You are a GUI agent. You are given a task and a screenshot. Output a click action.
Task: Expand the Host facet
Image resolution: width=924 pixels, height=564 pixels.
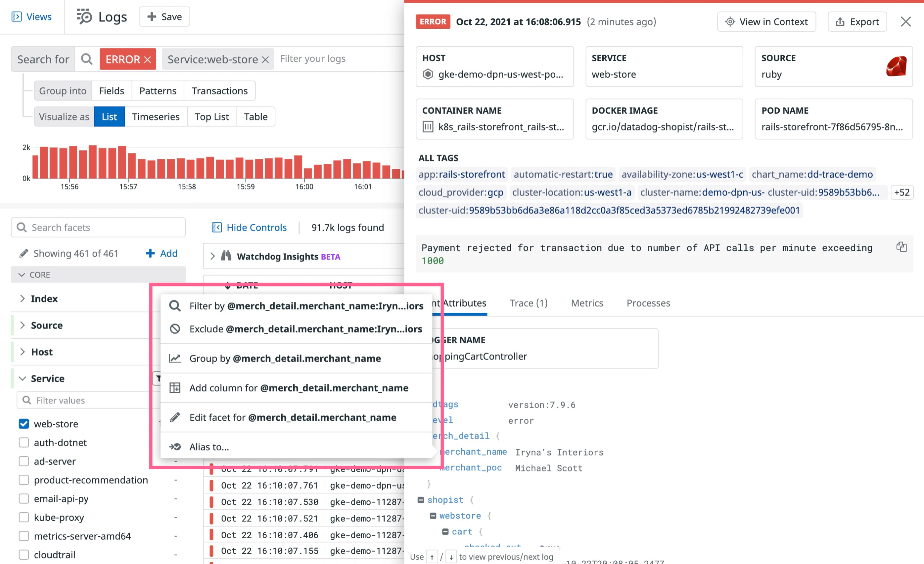[23, 352]
